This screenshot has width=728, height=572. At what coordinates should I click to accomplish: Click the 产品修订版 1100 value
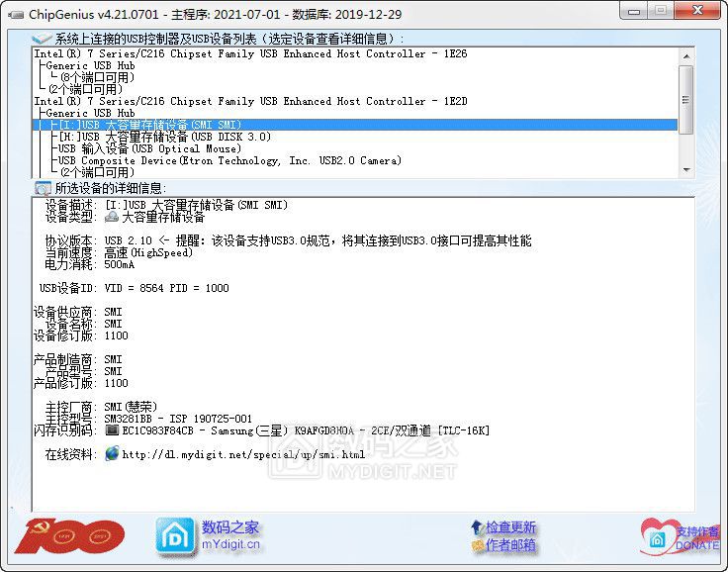click(116, 383)
